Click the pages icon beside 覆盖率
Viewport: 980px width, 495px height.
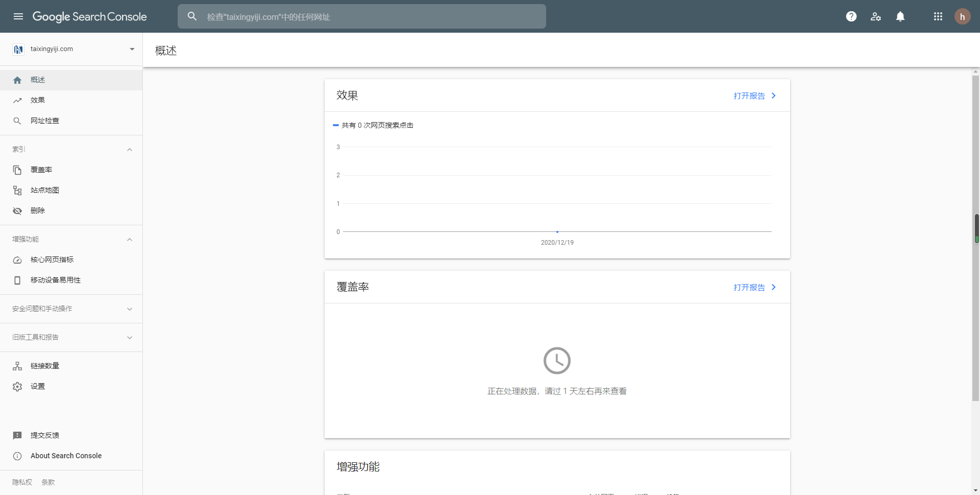(x=17, y=170)
